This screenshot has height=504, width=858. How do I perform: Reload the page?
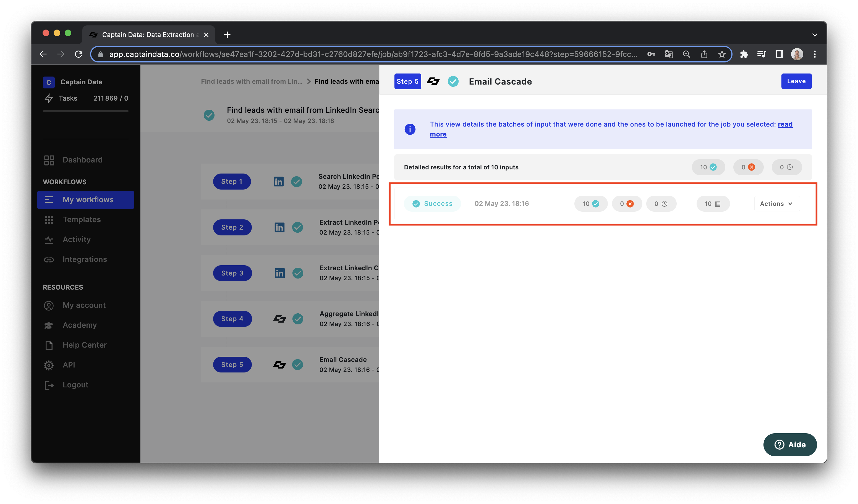tap(79, 54)
